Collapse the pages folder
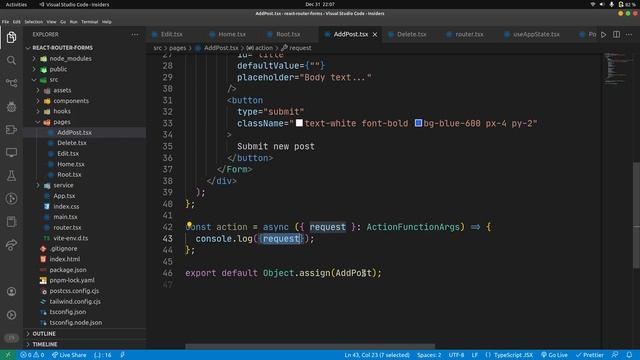Screen dimensions: 640x360 (38, 122)
